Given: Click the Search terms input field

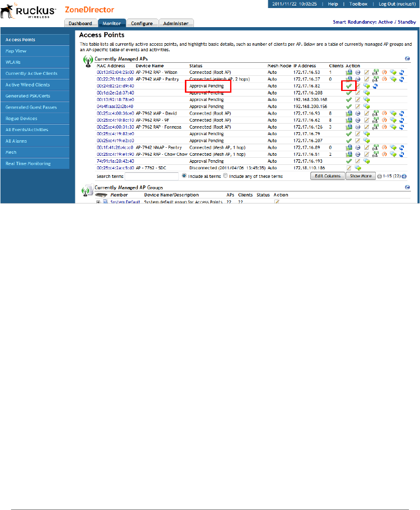Looking at the screenshot, I should tap(152, 176).
